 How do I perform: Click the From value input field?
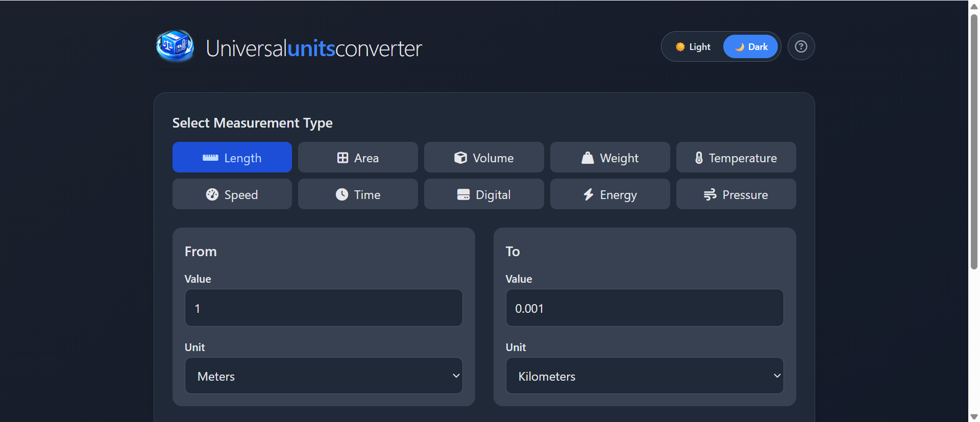[324, 308]
